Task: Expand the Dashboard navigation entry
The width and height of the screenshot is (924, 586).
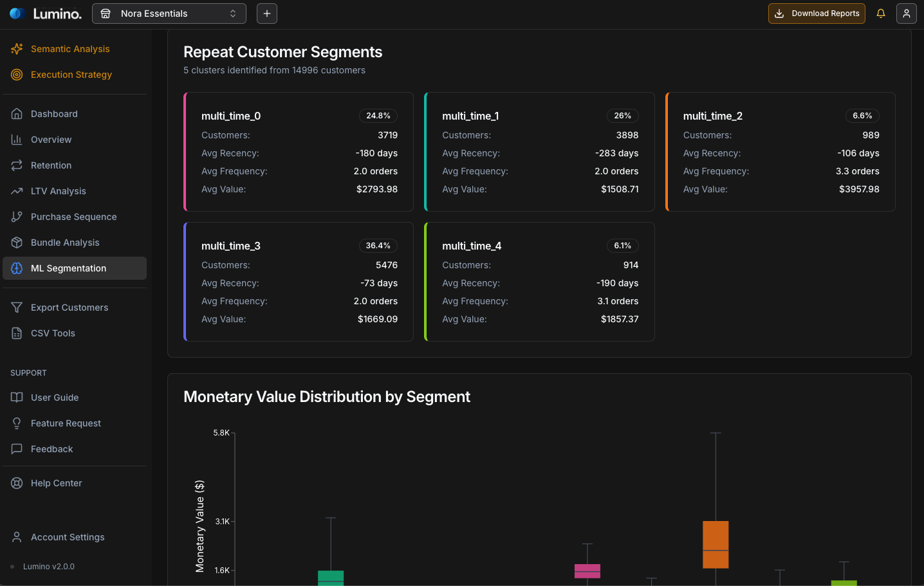Action: point(54,114)
